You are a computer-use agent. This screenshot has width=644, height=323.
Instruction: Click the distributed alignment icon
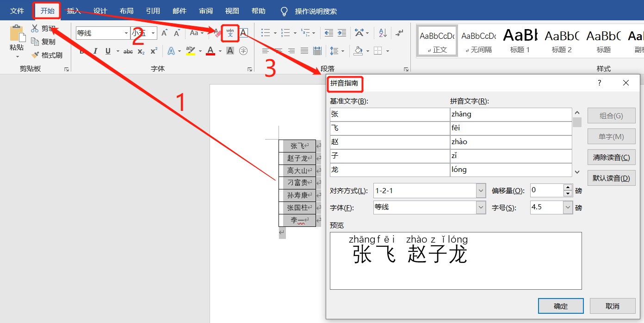pyautogui.click(x=317, y=51)
